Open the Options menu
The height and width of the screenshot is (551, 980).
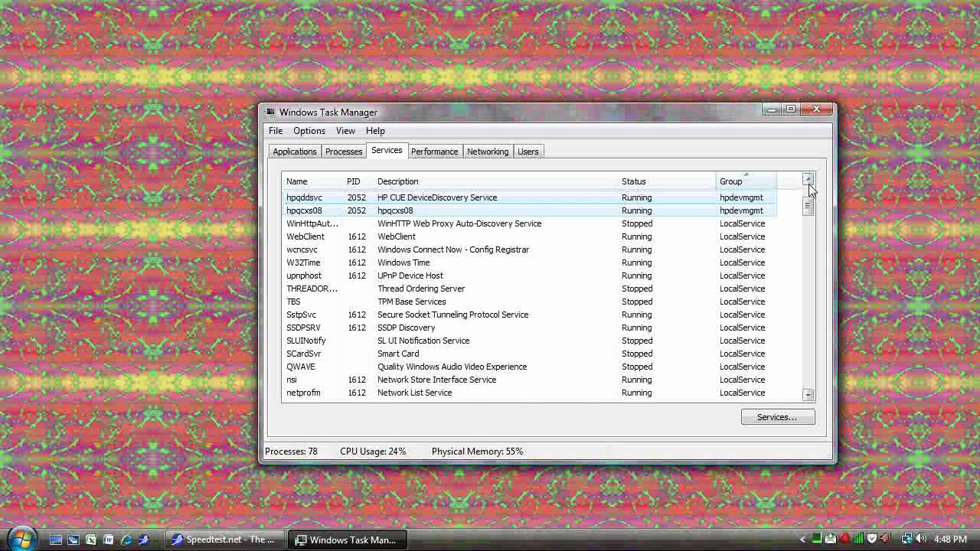click(x=309, y=131)
